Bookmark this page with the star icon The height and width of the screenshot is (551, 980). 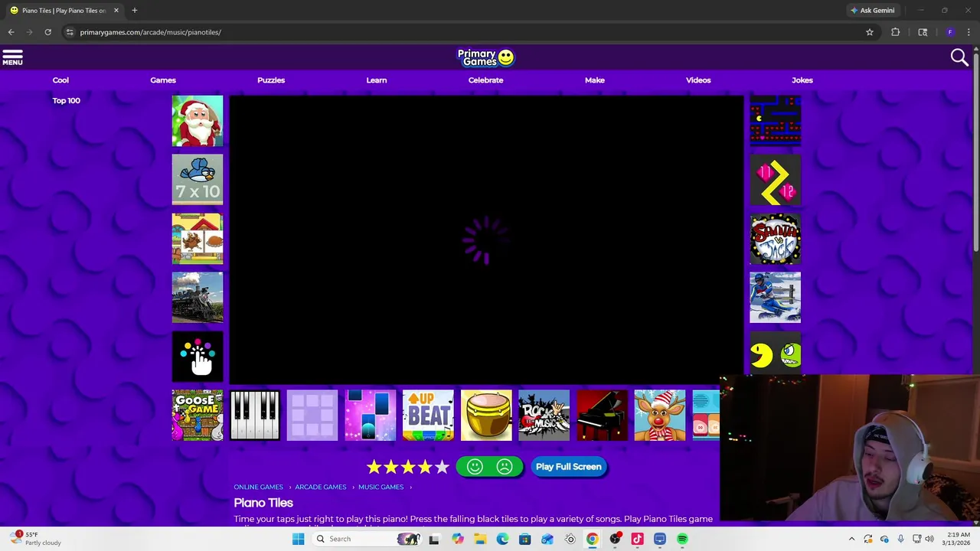(870, 32)
